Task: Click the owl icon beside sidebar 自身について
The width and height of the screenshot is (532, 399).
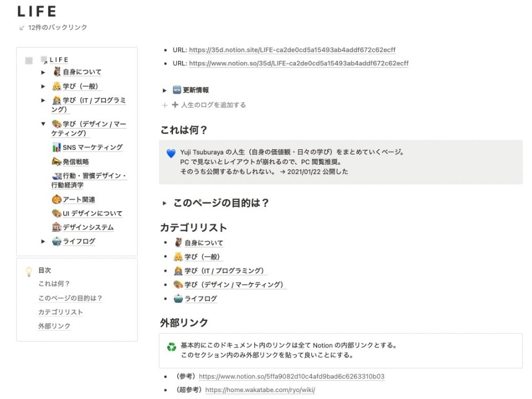Action: point(57,72)
